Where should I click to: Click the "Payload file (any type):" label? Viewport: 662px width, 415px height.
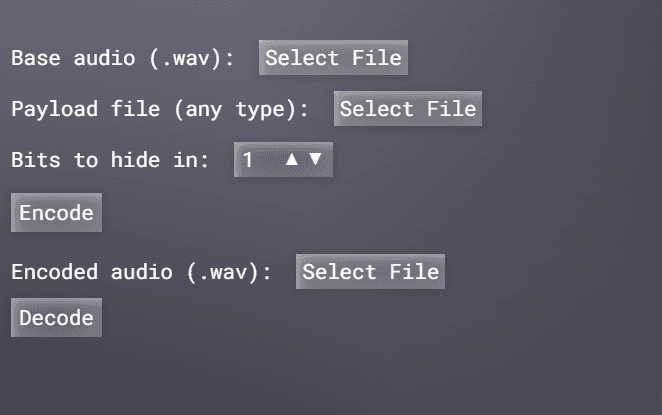click(x=160, y=109)
